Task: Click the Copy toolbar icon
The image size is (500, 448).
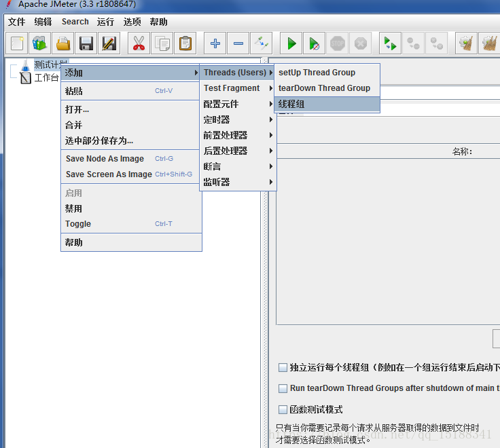Action: [162, 43]
